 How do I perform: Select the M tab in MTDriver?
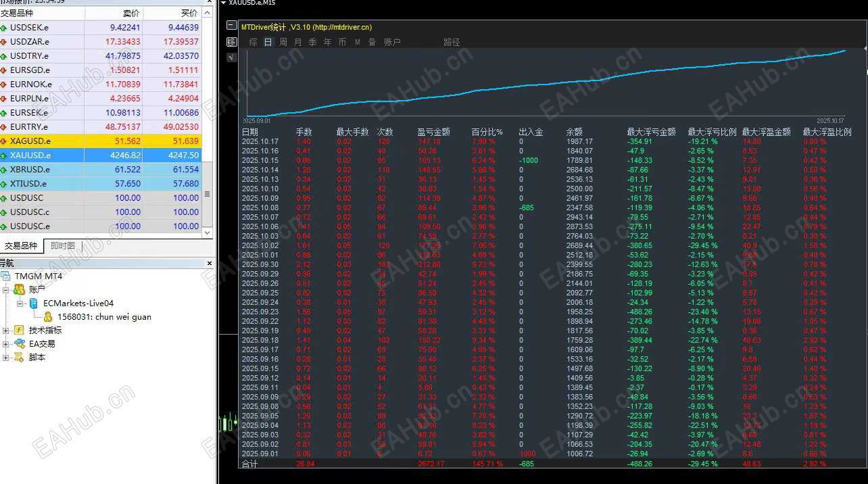point(357,42)
